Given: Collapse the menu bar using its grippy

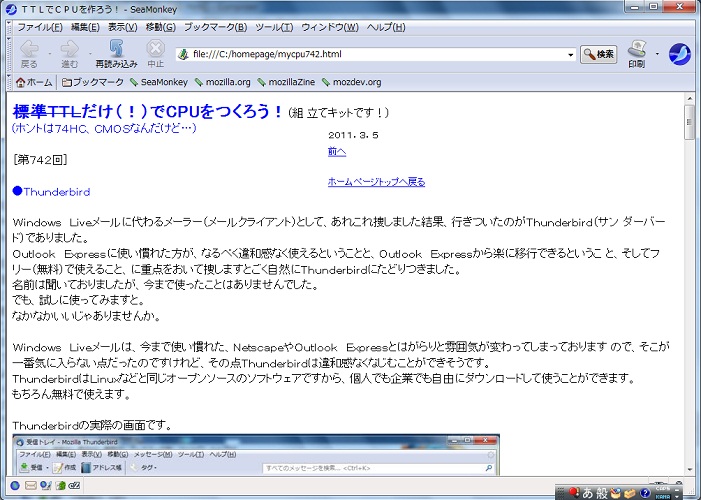Looking at the screenshot, I should 9,27.
